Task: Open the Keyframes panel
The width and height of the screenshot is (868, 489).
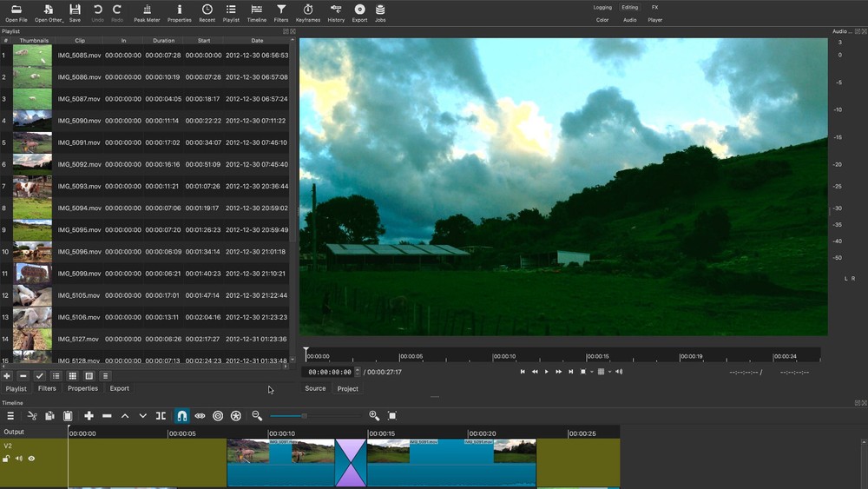Action: [308, 13]
